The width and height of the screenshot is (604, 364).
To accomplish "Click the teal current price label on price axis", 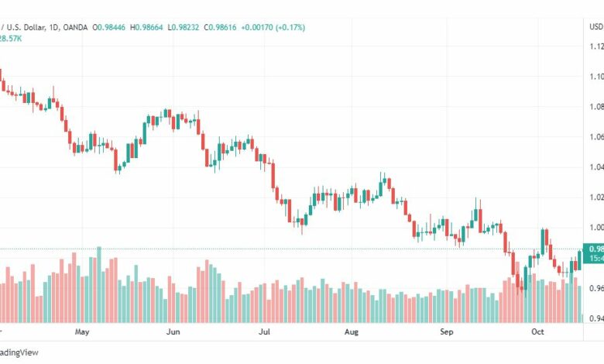I will point(594,253).
